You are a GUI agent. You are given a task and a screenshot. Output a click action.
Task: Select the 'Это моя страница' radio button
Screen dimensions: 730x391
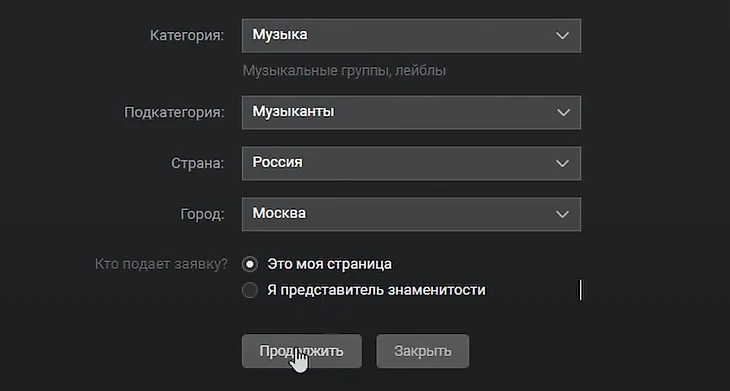[x=250, y=264]
